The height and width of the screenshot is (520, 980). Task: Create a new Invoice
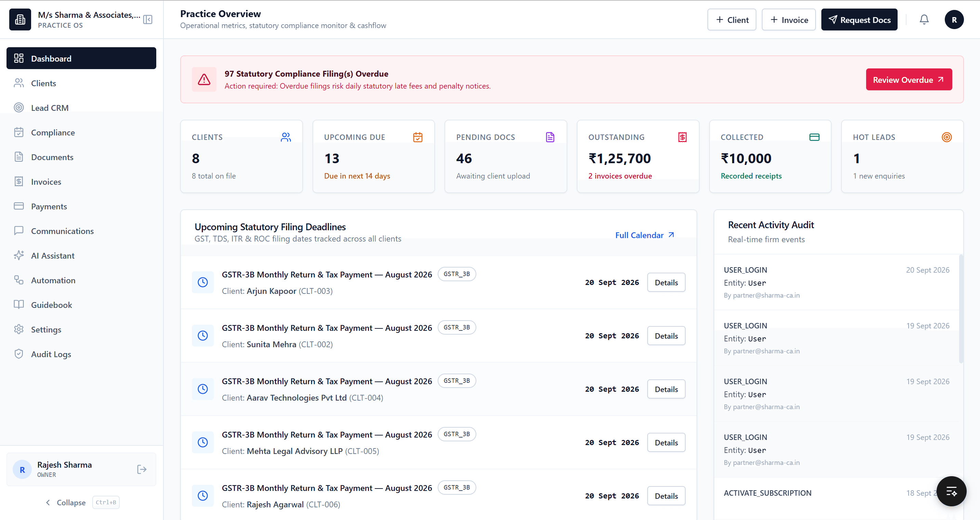tap(789, 19)
